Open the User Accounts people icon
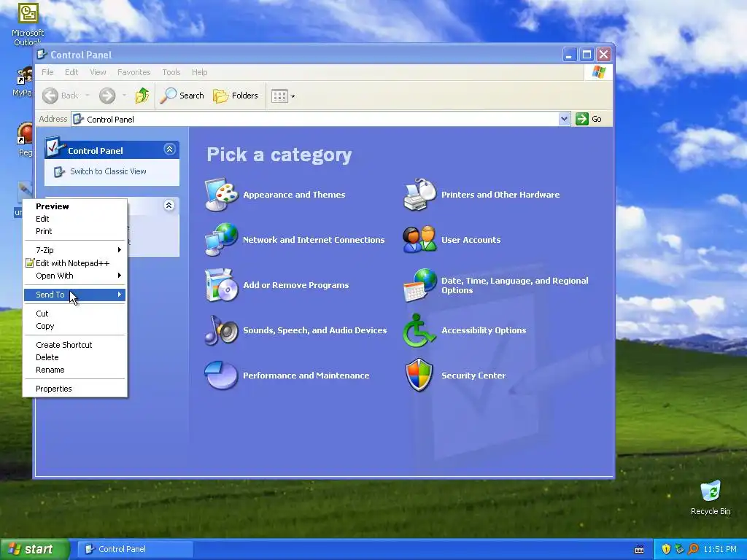 tap(419, 239)
